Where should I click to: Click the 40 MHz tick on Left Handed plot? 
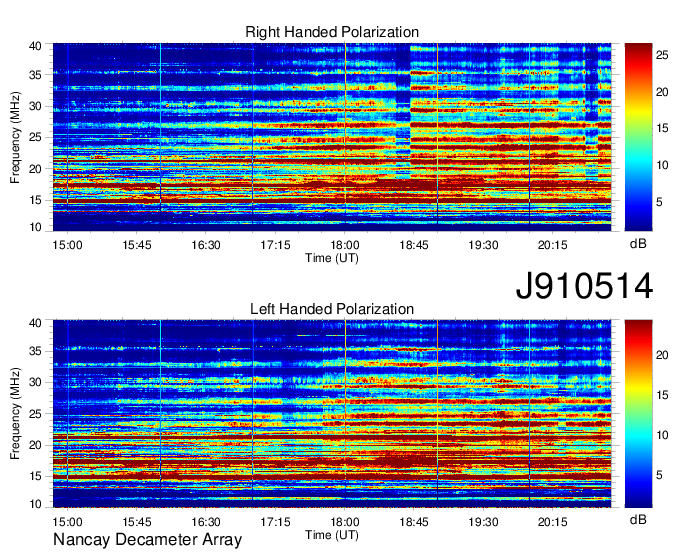tap(36, 323)
